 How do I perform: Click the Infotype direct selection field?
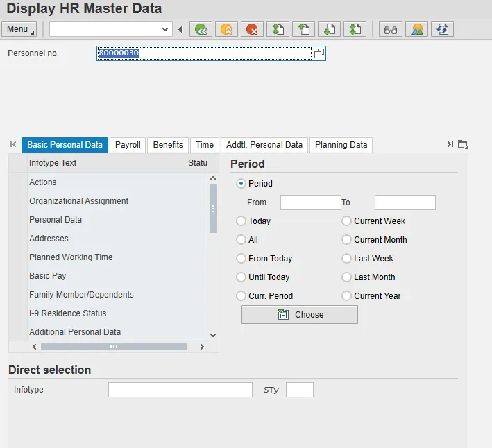tap(180, 390)
